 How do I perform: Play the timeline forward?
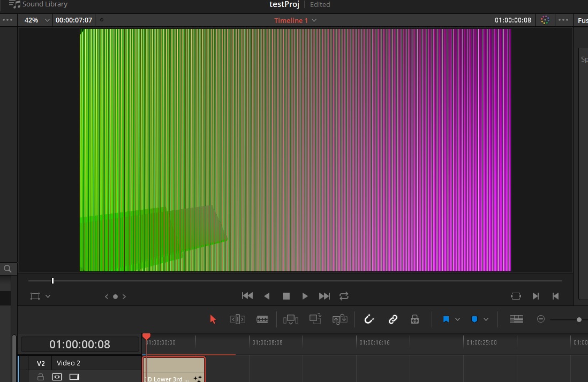point(305,296)
